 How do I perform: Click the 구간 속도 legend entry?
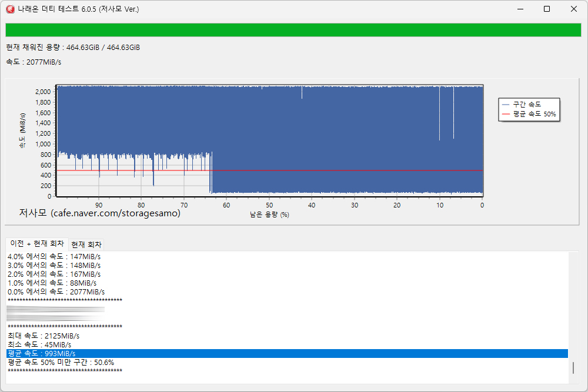[x=522, y=104]
